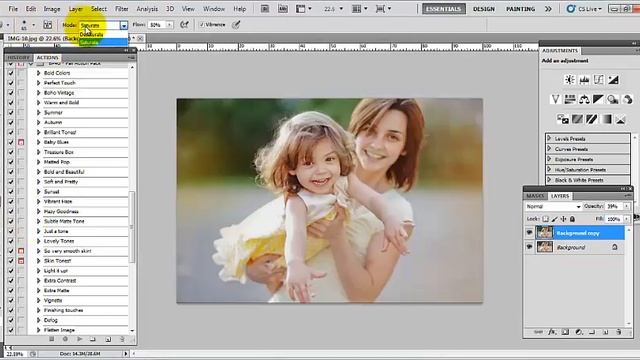Toggle Perfect Touch action checkmark
Viewport: 640px width, 360px height.
tap(11, 83)
